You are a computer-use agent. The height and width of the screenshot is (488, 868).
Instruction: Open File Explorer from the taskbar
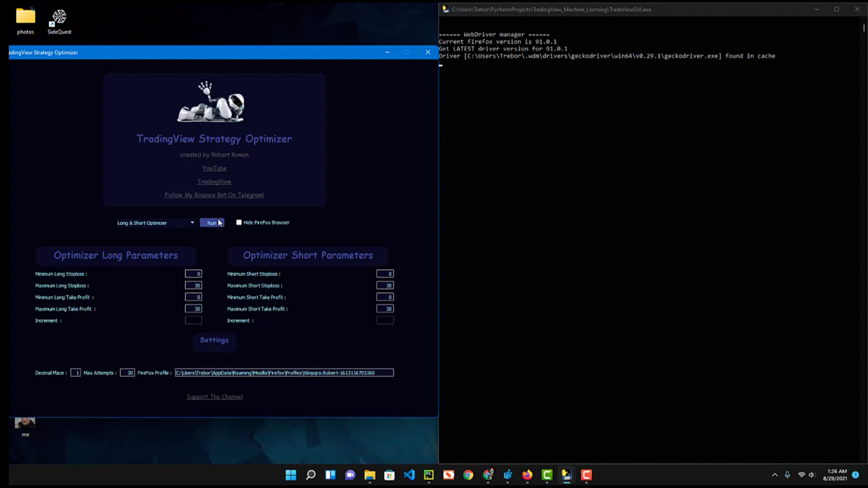(370, 475)
